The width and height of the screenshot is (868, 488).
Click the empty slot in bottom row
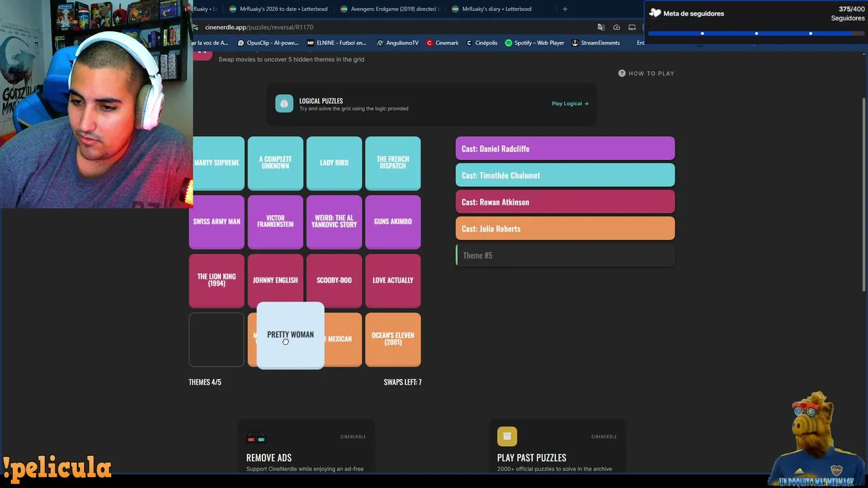click(216, 340)
